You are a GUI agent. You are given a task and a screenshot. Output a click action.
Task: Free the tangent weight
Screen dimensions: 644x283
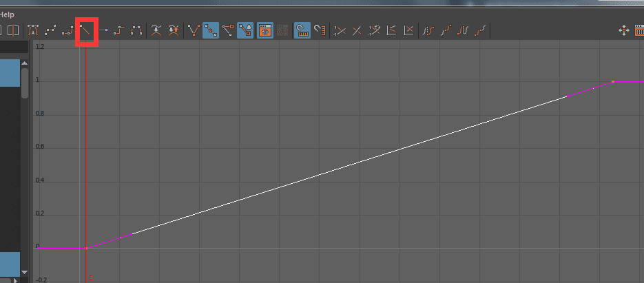coord(228,30)
